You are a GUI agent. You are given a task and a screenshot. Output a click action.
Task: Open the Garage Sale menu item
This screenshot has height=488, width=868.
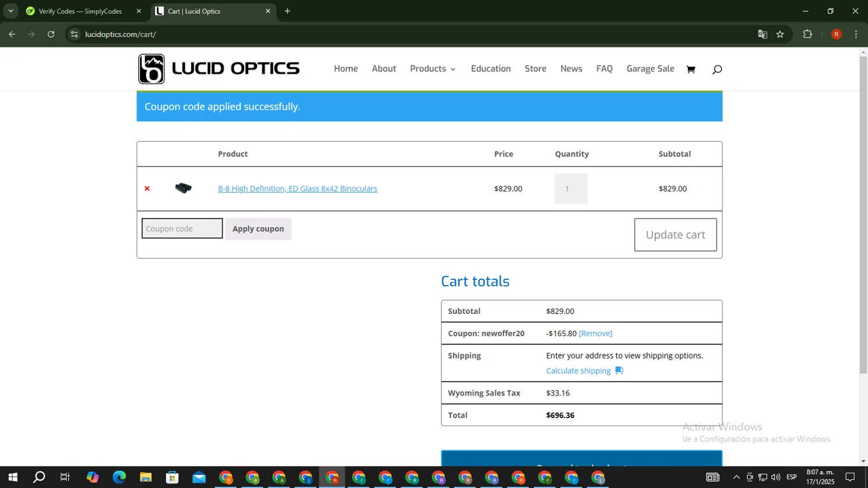[650, 69]
